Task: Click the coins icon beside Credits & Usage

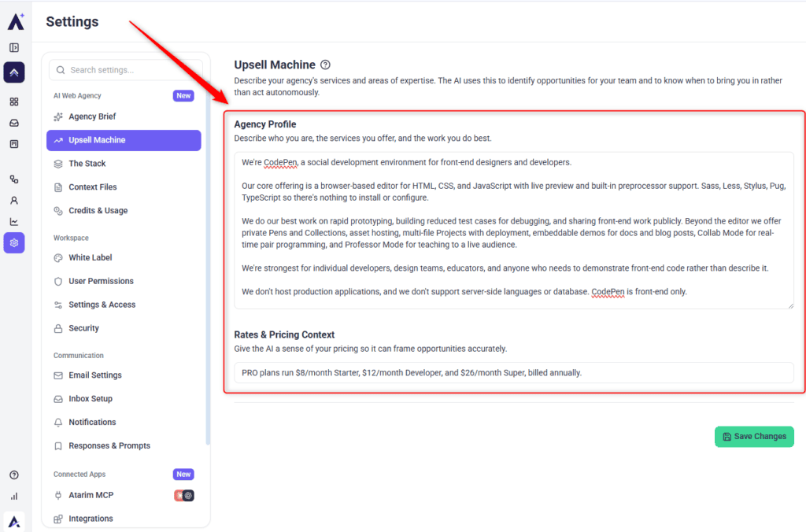Action: point(58,211)
